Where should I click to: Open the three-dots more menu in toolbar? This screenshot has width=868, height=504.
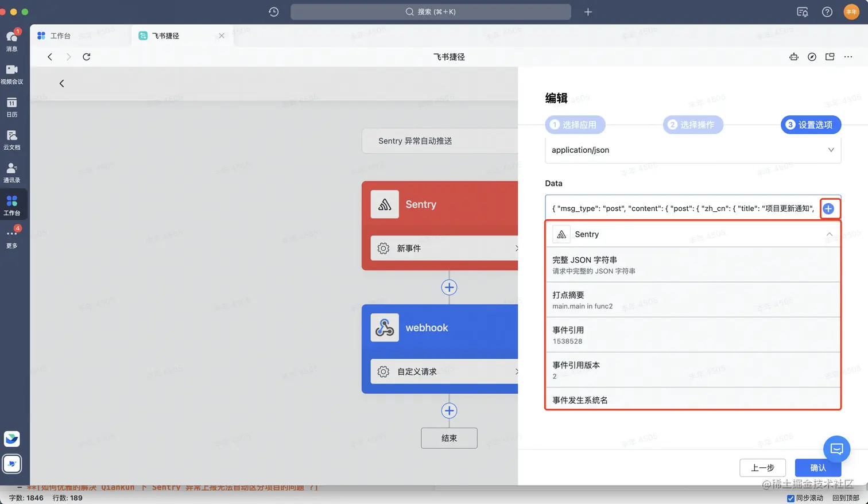848,57
